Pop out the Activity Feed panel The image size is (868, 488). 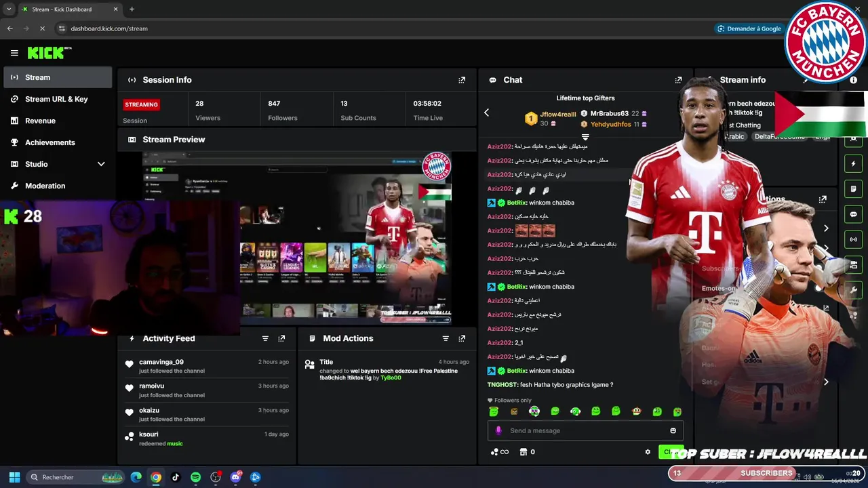click(281, 338)
